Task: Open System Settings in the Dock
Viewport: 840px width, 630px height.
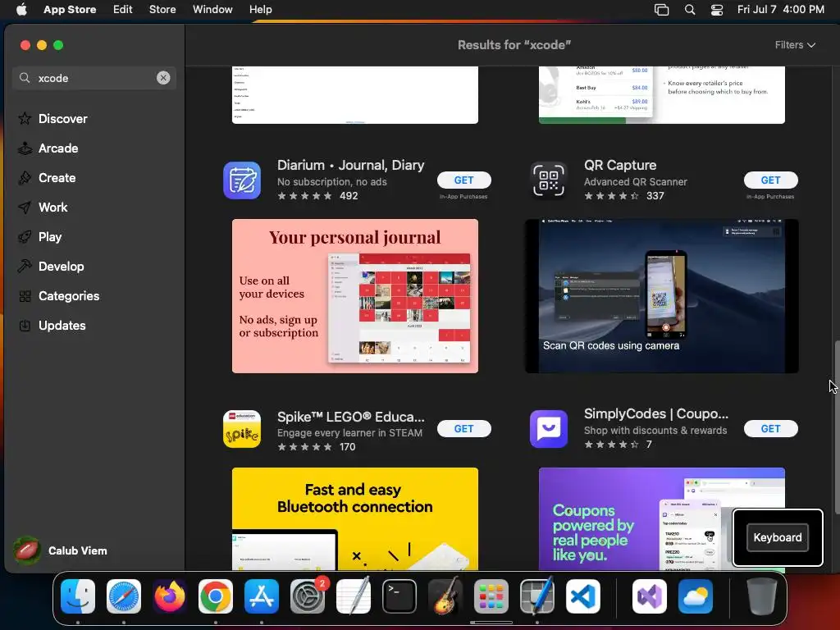Action: coord(308,596)
